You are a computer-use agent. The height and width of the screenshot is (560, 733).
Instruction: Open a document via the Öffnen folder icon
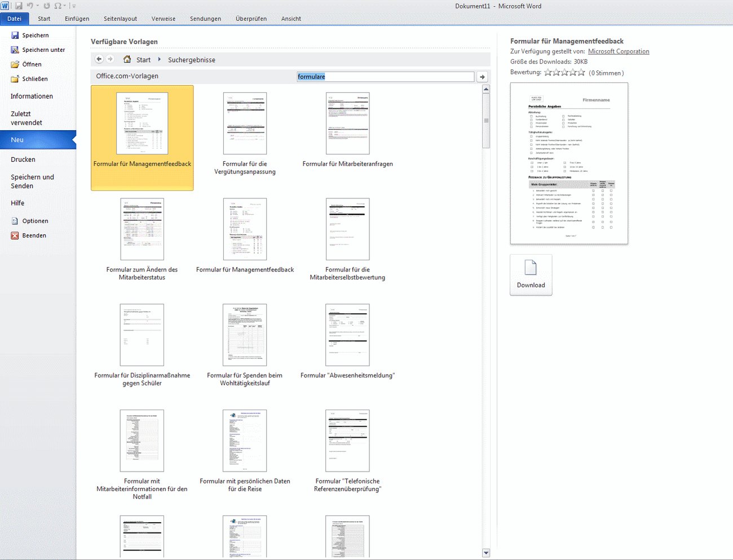click(16, 64)
